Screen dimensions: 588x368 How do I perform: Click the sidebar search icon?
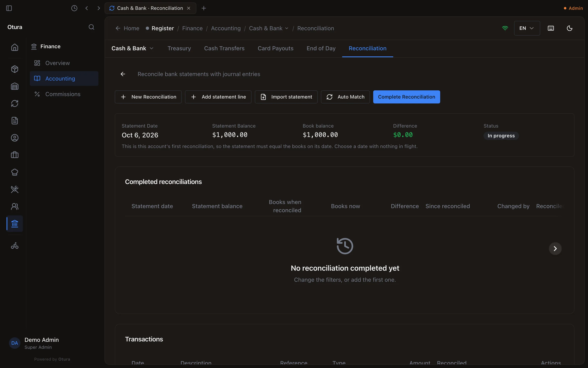pyautogui.click(x=91, y=27)
